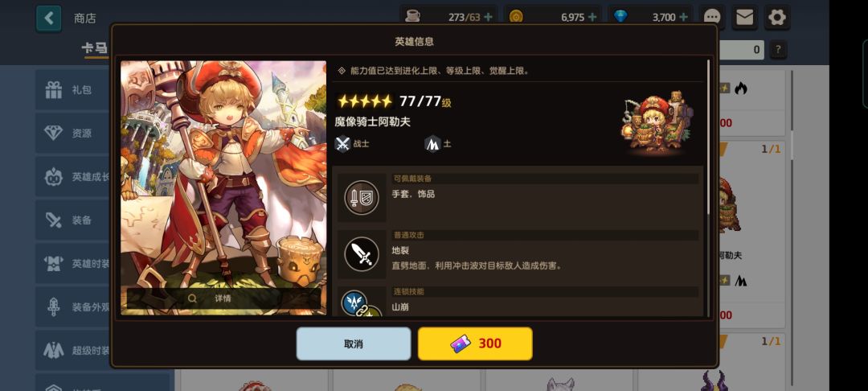Open the settings gear icon

click(777, 18)
